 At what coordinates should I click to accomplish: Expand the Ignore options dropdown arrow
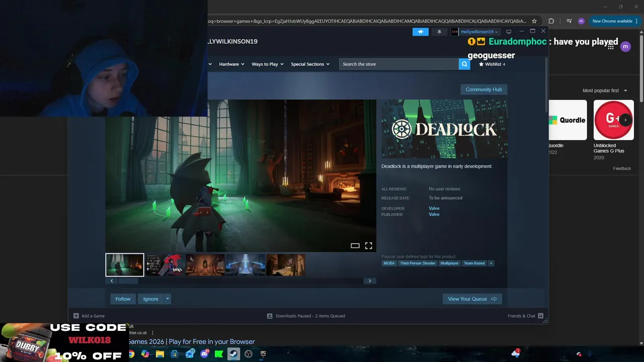[168, 299]
